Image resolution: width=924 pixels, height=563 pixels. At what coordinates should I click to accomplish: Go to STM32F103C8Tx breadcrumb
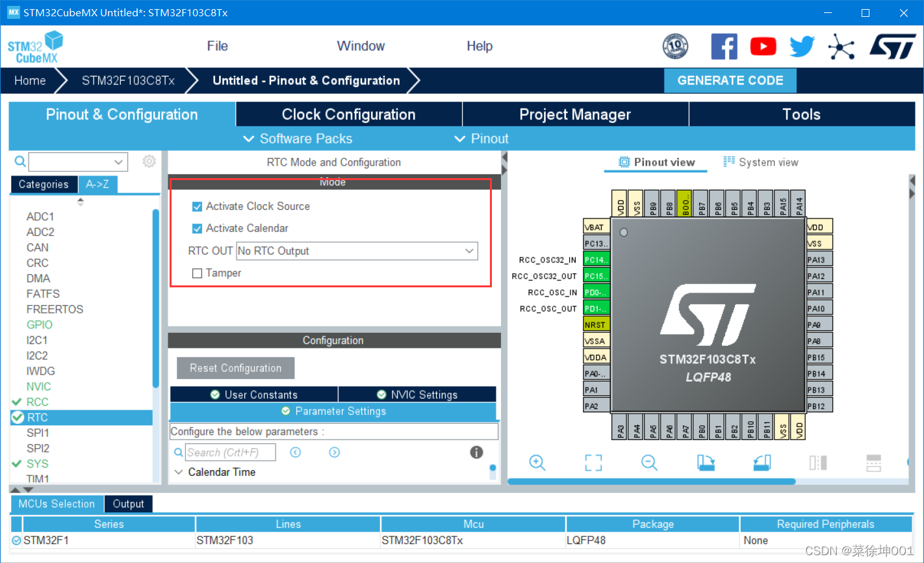click(128, 81)
